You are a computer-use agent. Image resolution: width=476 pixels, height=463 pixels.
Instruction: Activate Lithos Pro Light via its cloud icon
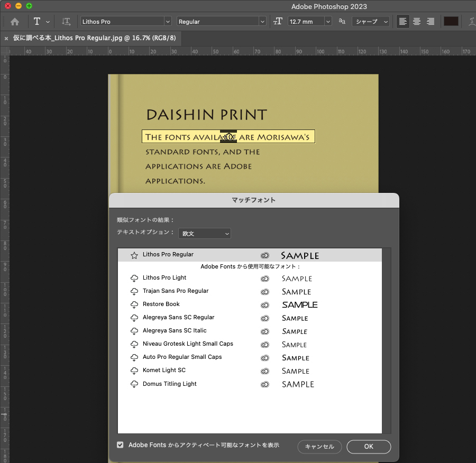point(134,278)
